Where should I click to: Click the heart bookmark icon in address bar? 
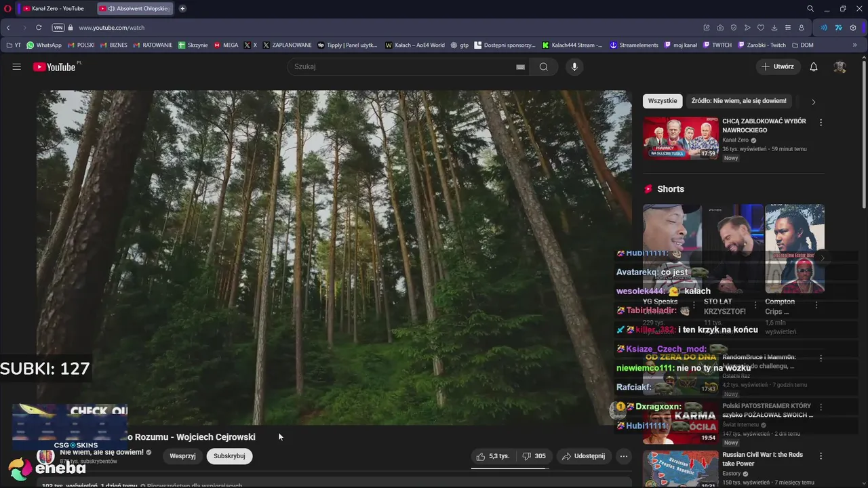pos(761,28)
